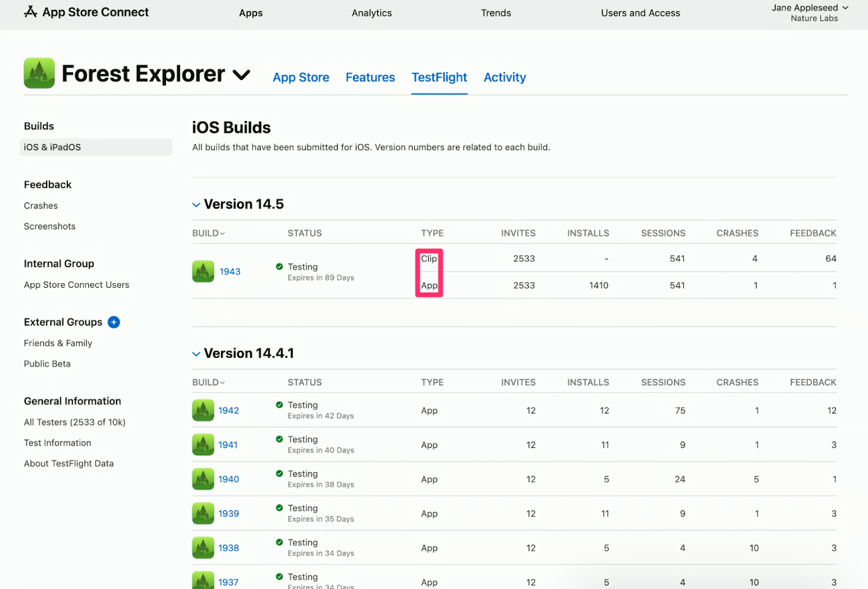The image size is (868, 589).
Task: Open Crashes under Feedback
Action: click(41, 205)
